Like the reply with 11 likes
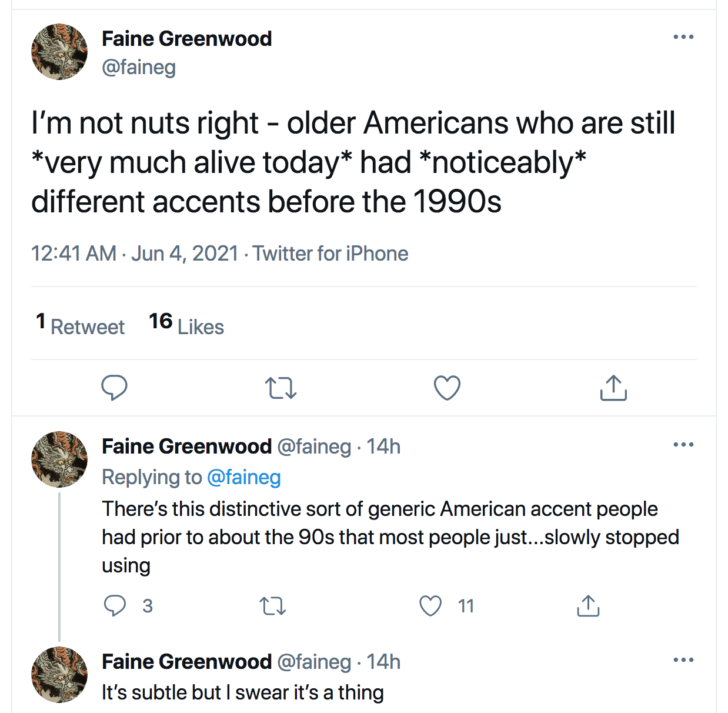This screenshot has height=713, width=728. point(430,605)
